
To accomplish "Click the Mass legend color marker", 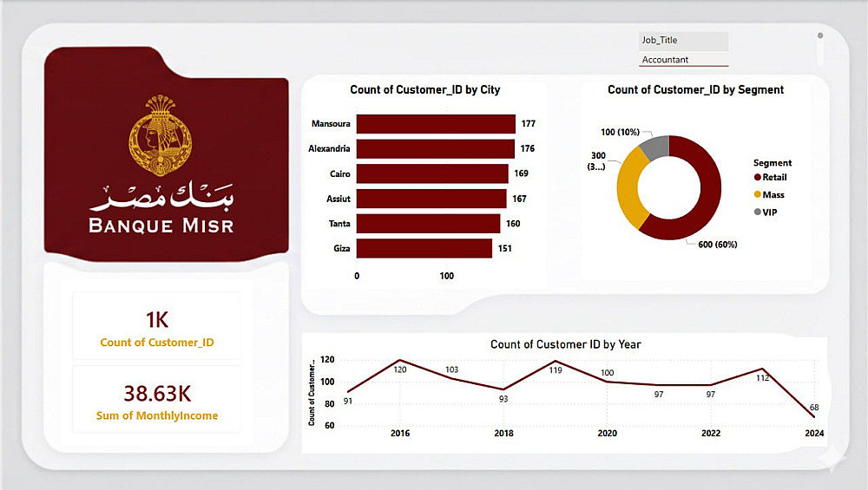I will point(757,194).
